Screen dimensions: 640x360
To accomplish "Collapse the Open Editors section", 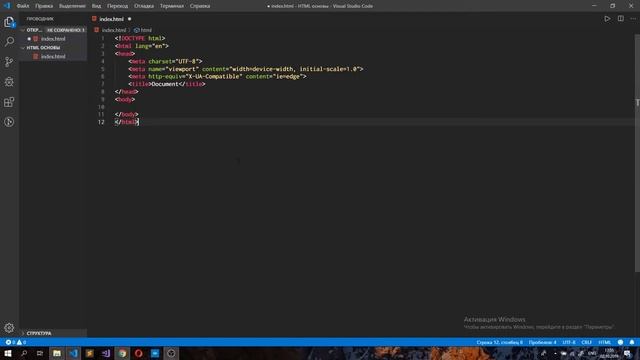I will pos(53,30).
